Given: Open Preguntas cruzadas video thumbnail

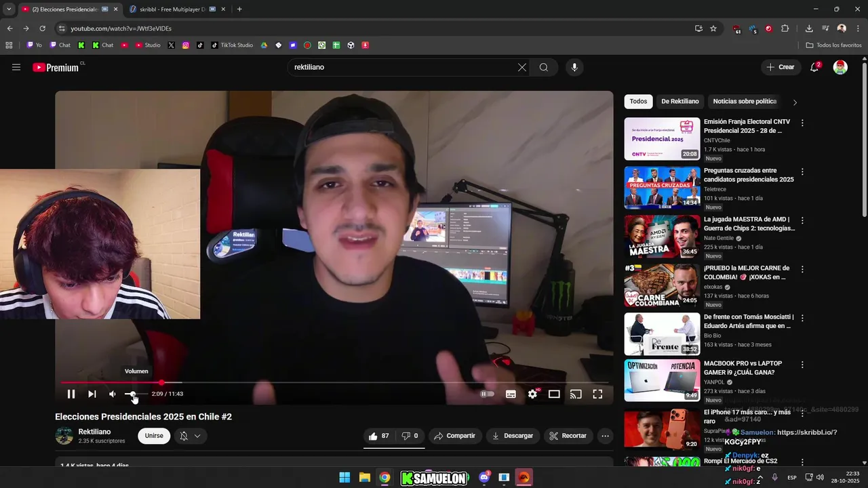Looking at the screenshot, I should (662, 188).
